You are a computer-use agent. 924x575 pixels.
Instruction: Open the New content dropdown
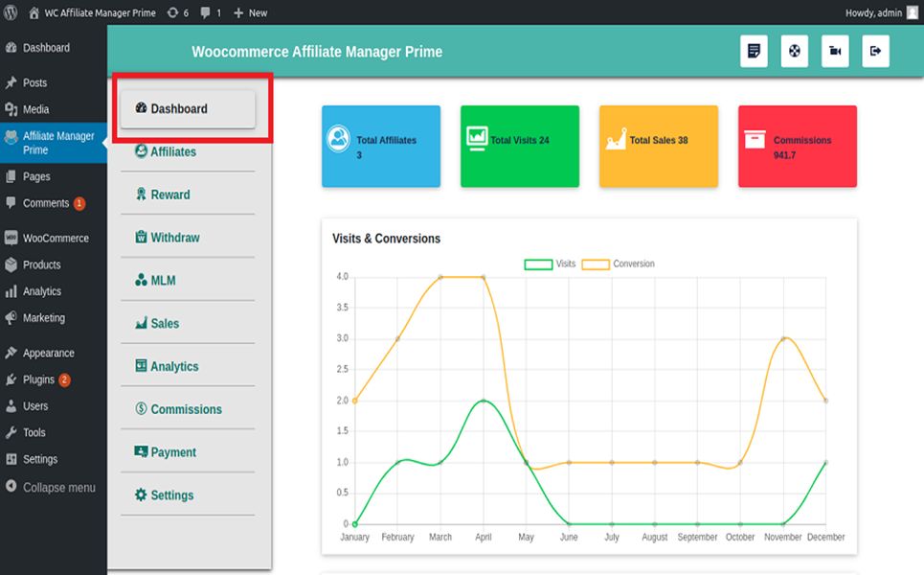[x=251, y=12]
